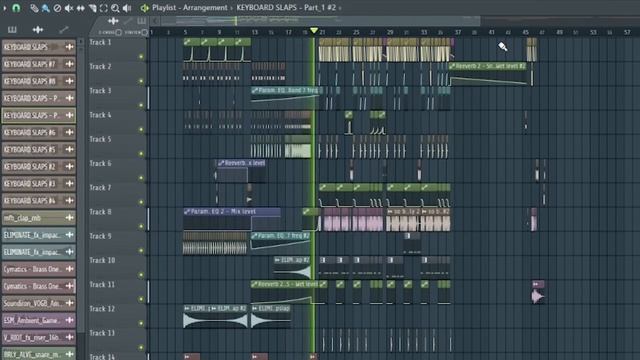
Task: Click waveform icon on KEYBOARD SLAPS #7 clip
Action: [x=69, y=64]
